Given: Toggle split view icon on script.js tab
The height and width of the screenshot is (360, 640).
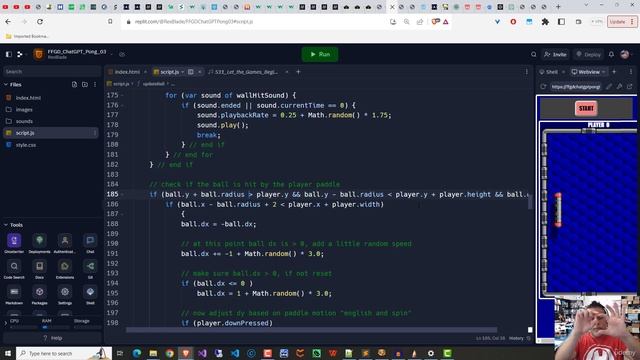Looking at the screenshot, I should coord(191,72).
